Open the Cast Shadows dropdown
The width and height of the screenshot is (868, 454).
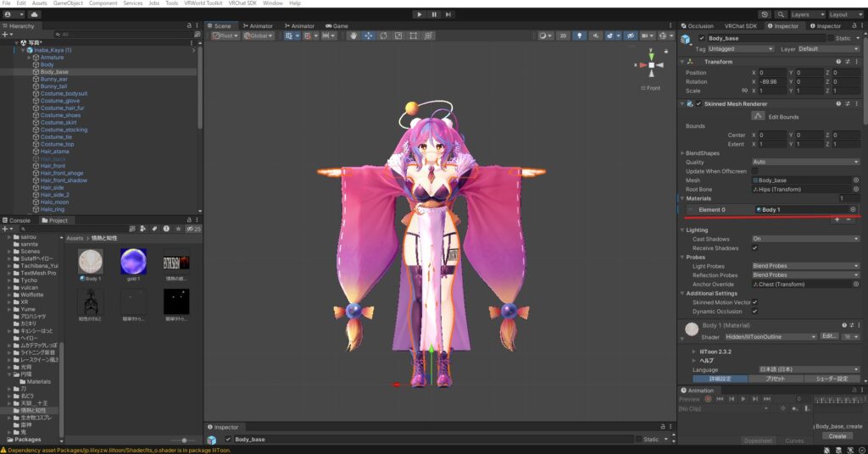pos(805,239)
